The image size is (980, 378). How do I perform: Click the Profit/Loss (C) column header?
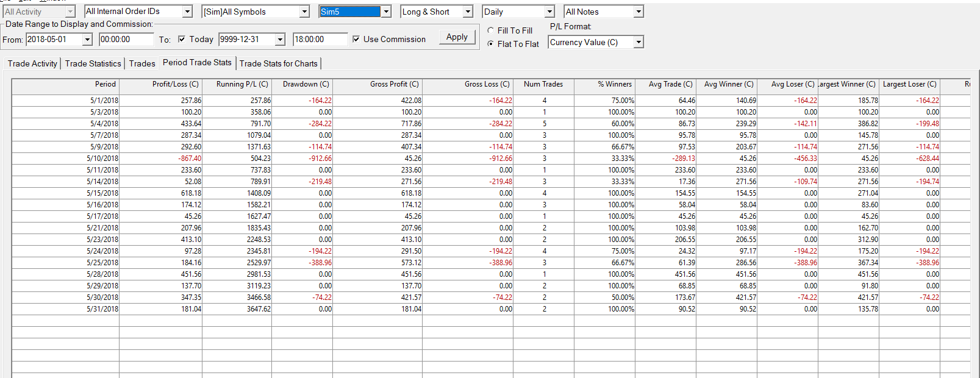(175, 84)
